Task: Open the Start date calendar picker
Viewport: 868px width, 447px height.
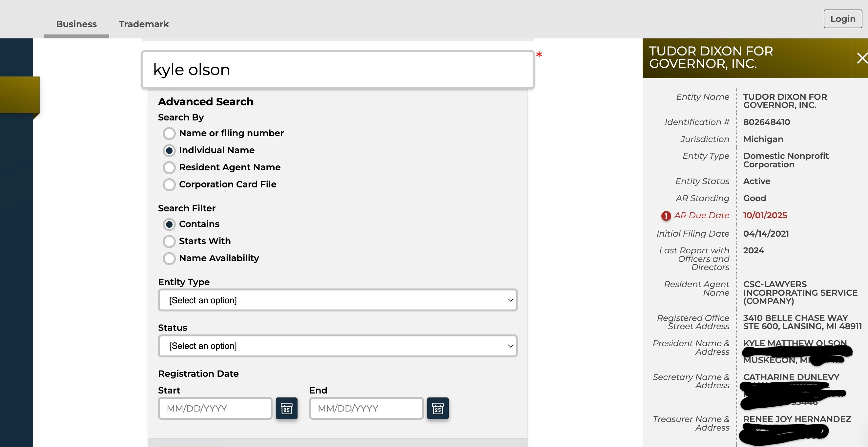Action: (x=286, y=408)
